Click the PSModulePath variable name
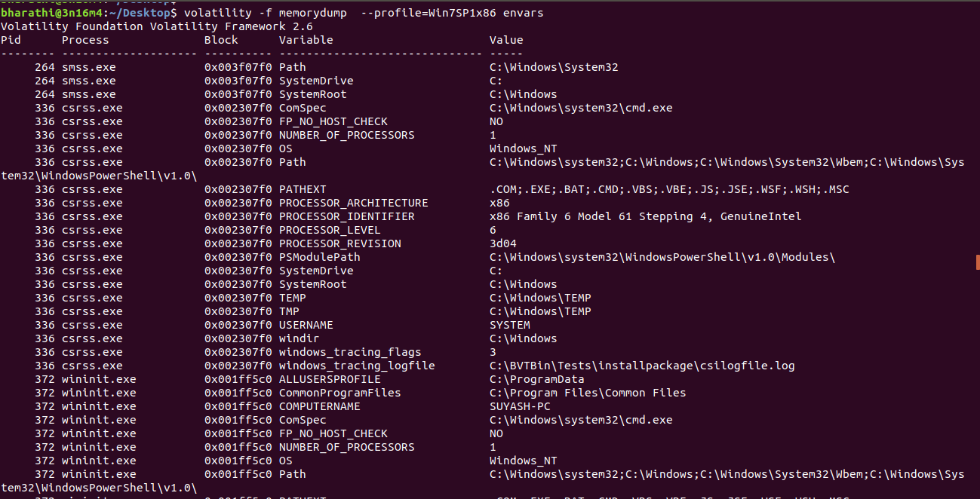The height and width of the screenshot is (499, 980). 319,257
